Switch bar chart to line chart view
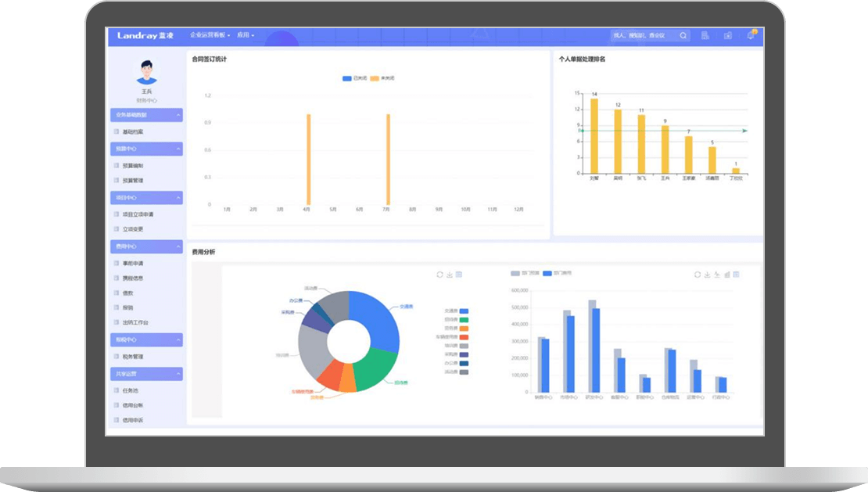Screen dimensions: 868x492 (717, 275)
